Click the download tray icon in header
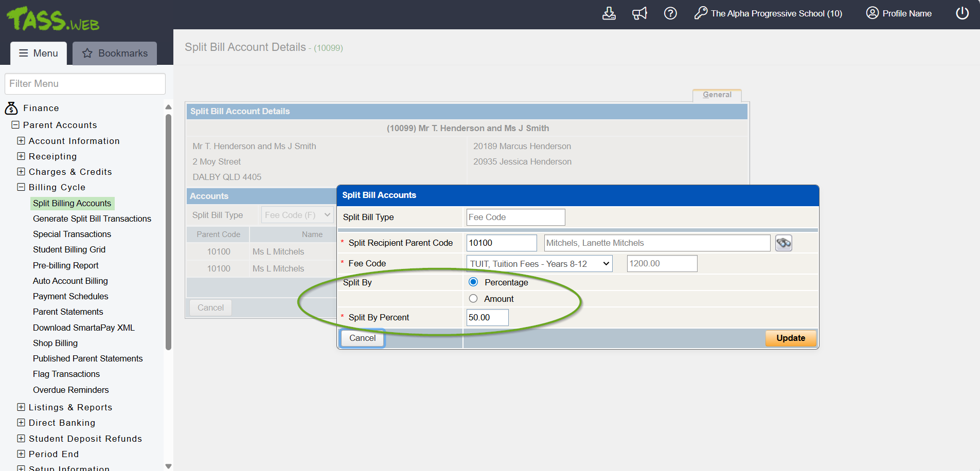The height and width of the screenshot is (471, 980). pyautogui.click(x=609, y=13)
